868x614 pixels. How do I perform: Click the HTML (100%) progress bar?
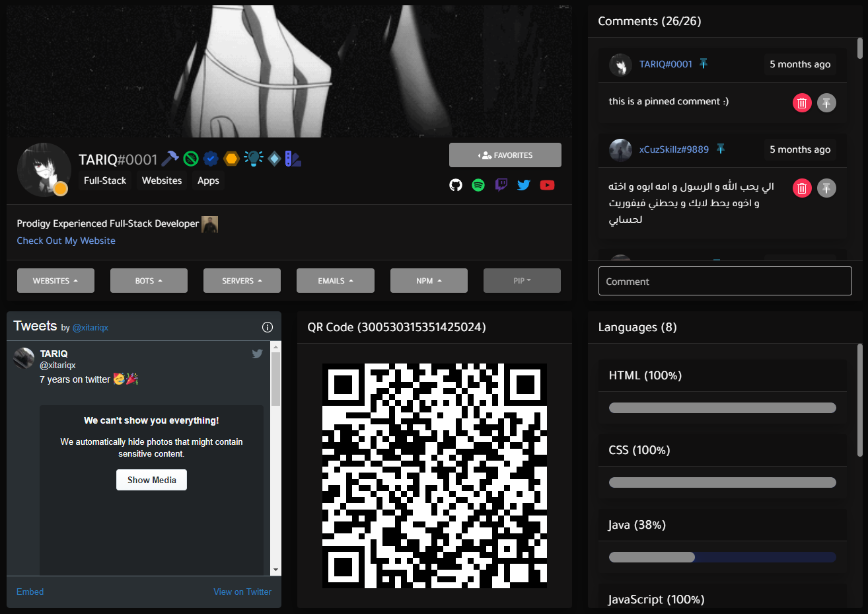click(x=722, y=408)
